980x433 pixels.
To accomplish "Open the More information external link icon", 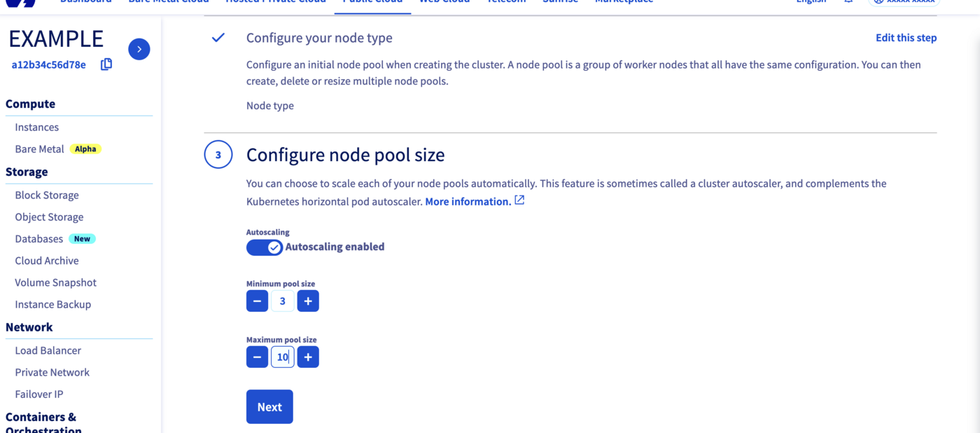I will tap(519, 201).
